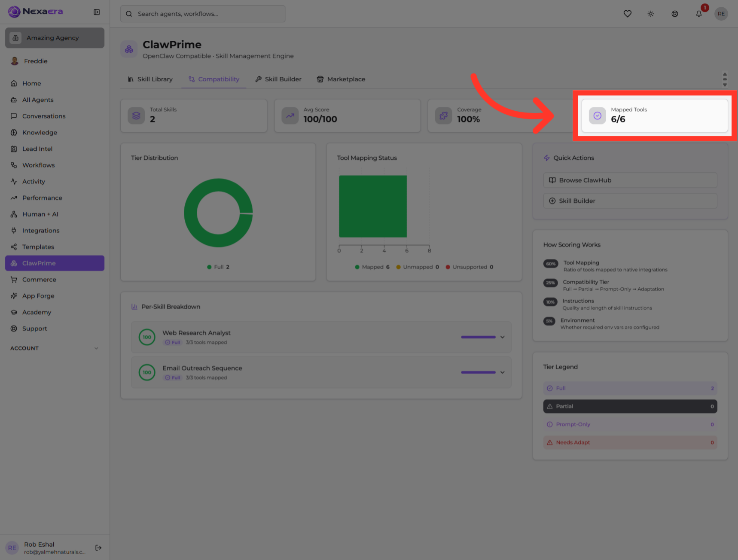738x560 pixels.
Task: Click the logout icon beside Rob Eshal
Action: click(98, 548)
